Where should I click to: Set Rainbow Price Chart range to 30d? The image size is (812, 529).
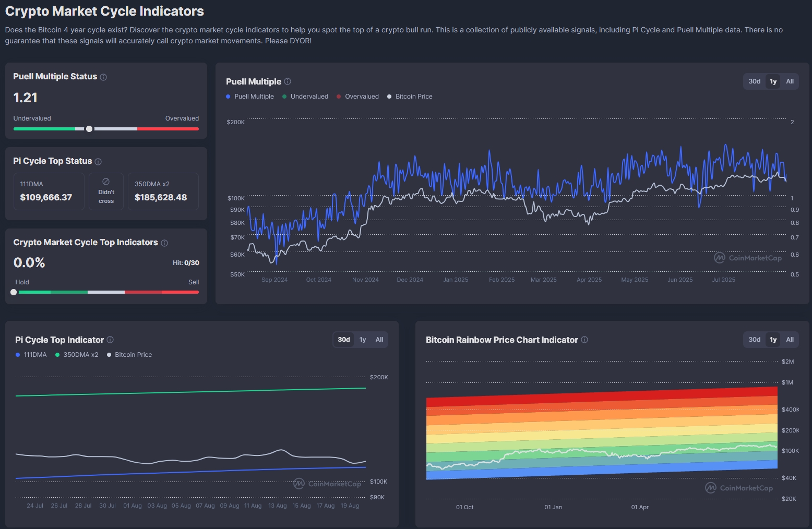coord(754,340)
